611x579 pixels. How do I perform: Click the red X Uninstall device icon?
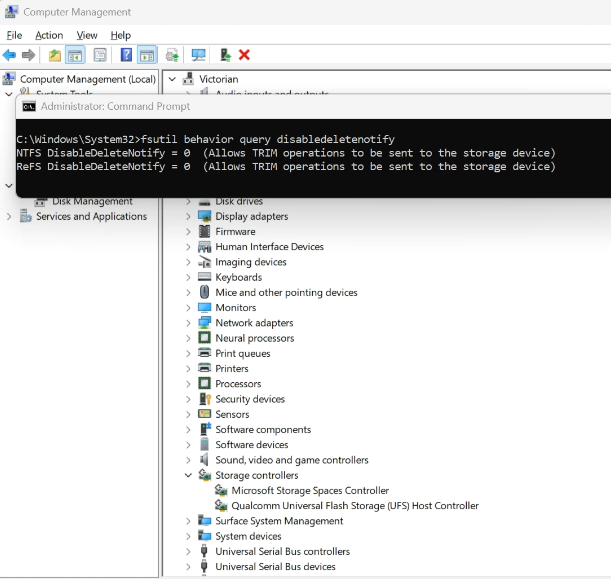click(x=244, y=55)
